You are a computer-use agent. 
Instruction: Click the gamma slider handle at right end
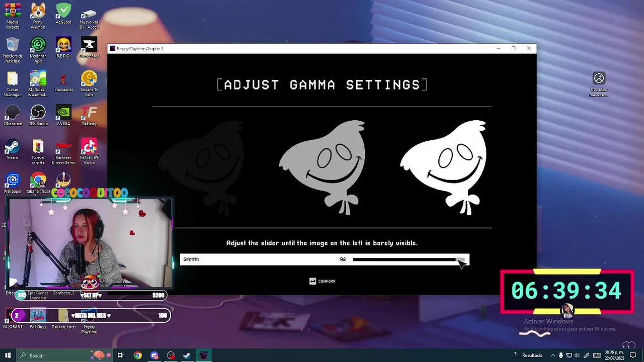point(460,259)
